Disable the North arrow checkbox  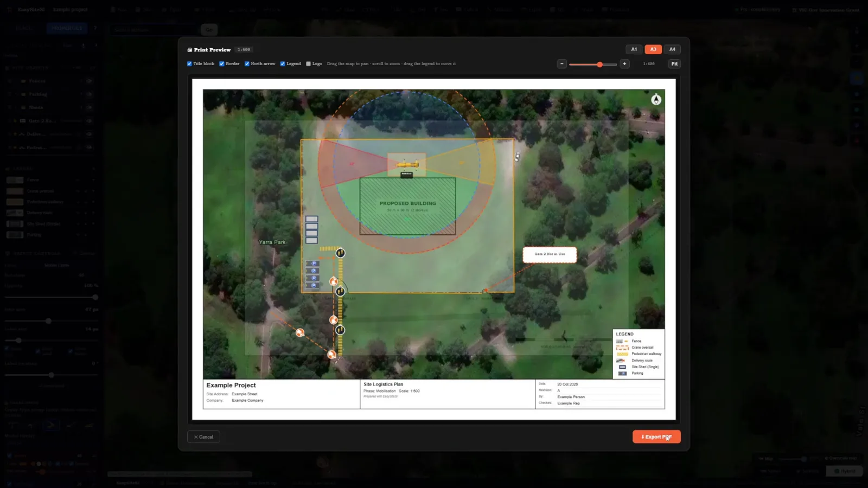pyautogui.click(x=247, y=64)
